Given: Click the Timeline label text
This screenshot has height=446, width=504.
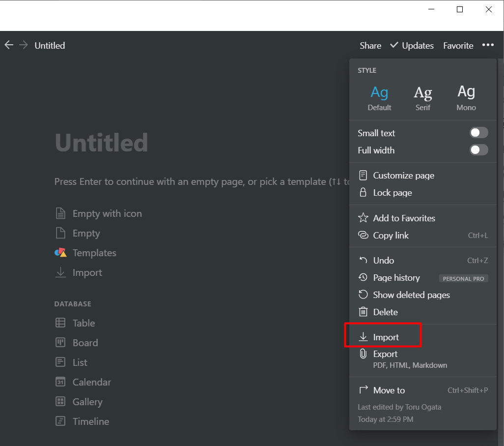Looking at the screenshot, I should 91,421.
